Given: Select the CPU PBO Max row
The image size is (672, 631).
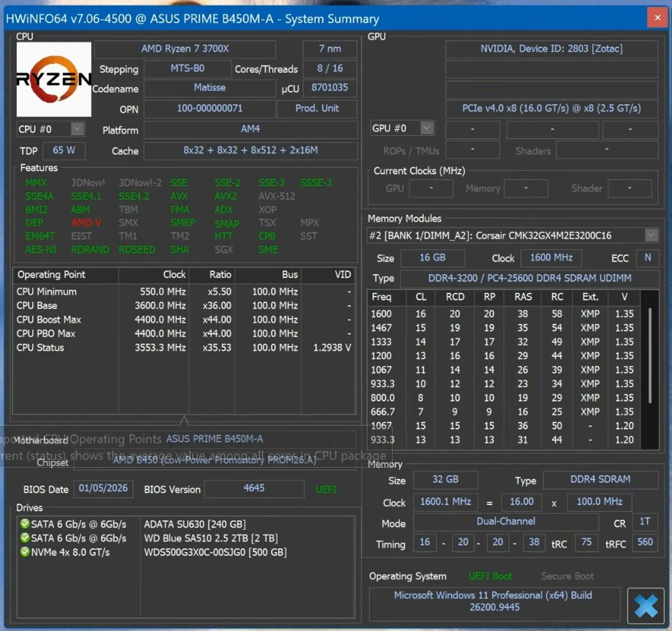Looking at the screenshot, I should click(184, 334).
